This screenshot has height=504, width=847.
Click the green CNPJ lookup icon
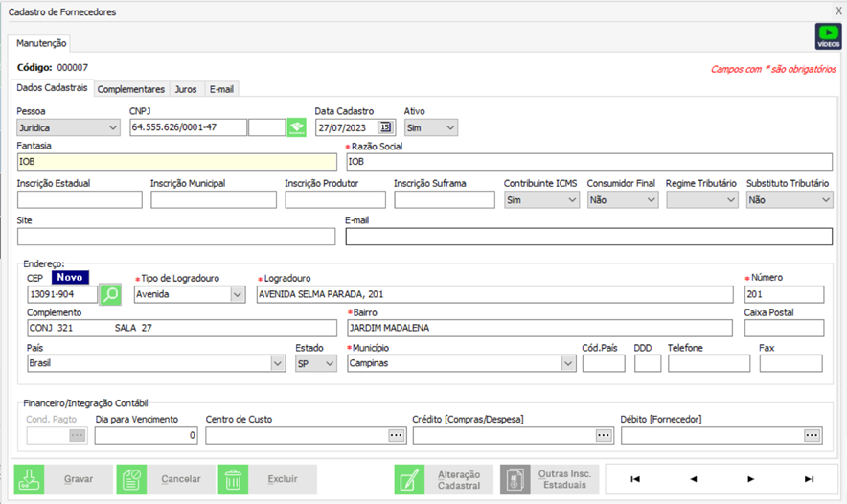(x=297, y=127)
